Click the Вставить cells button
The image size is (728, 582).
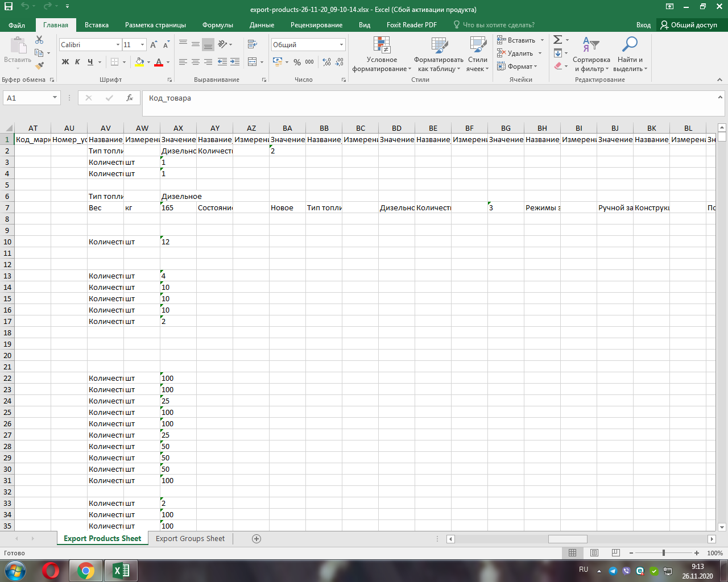520,40
